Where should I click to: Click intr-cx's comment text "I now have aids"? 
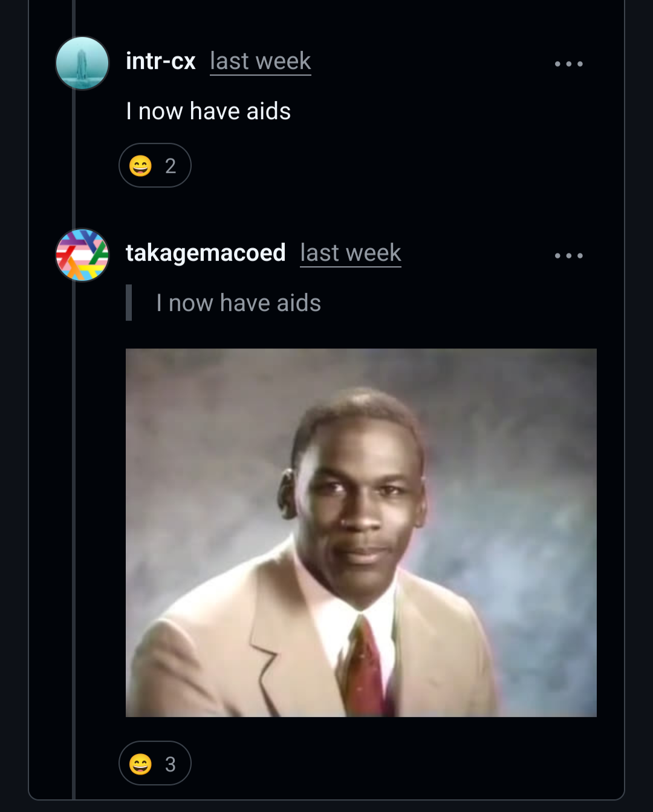click(208, 111)
